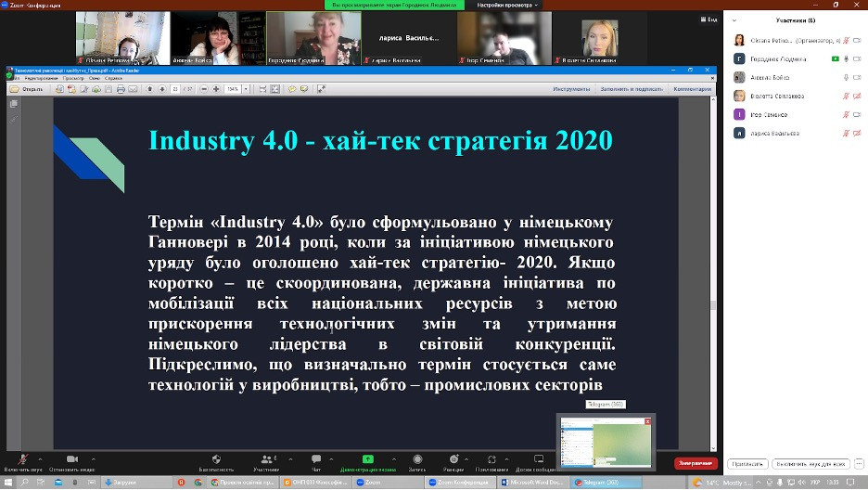Open the View settings dropdown at top
Screen dimensions: 868x490
[507, 5]
